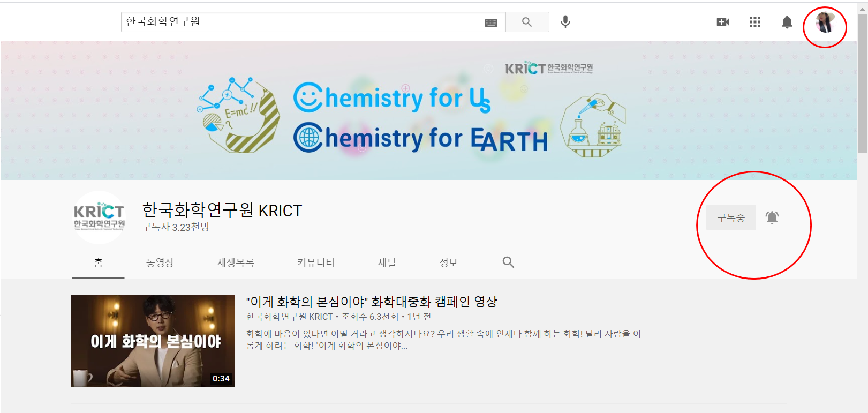Toggle channel notification bell next to 구독중
This screenshot has width=868, height=413.
pos(772,217)
